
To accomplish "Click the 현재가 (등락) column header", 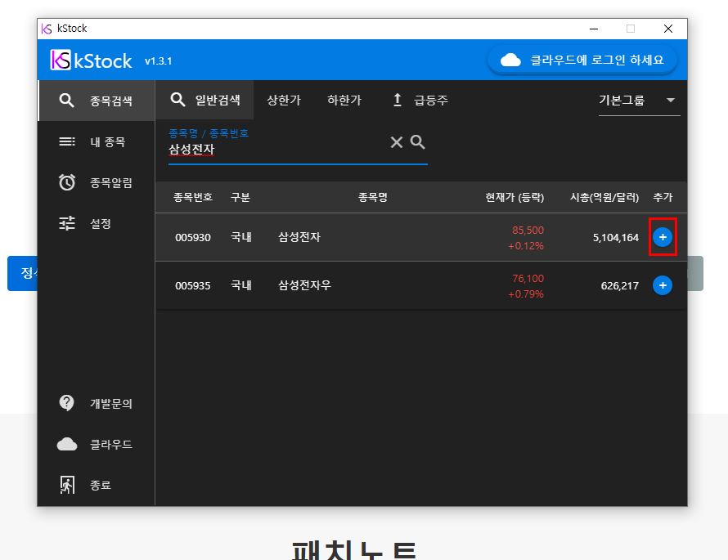I will point(515,197).
